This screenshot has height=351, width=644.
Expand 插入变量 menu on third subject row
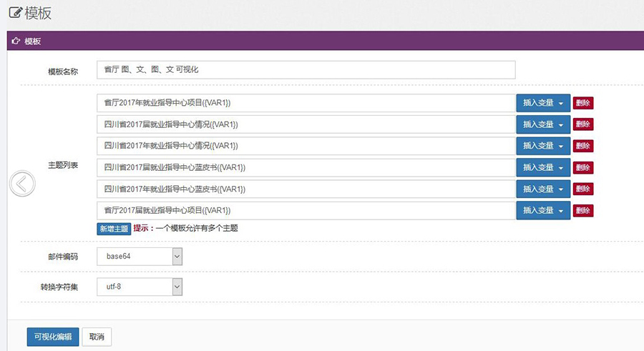[x=543, y=146]
